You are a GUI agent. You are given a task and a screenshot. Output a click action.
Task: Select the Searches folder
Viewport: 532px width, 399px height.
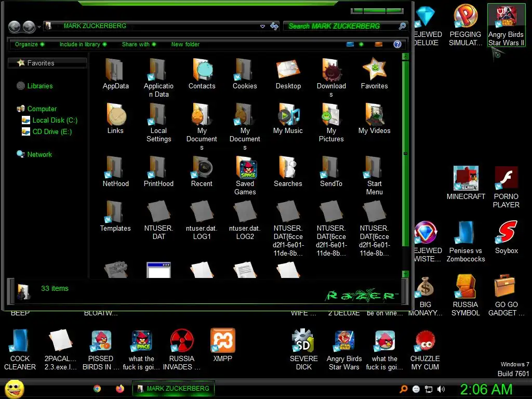(x=288, y=171)
